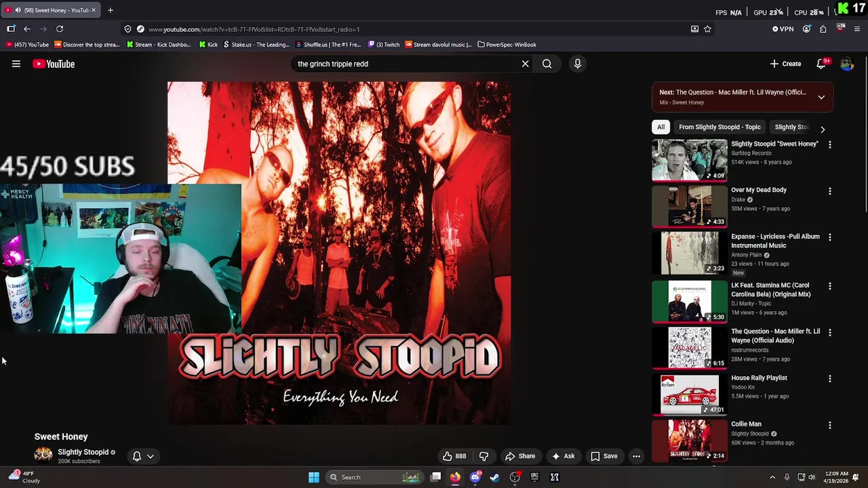Screen dimensions: 868x488
Task: Play Over My Dead Body by Drake
Action: pos(689,207)
